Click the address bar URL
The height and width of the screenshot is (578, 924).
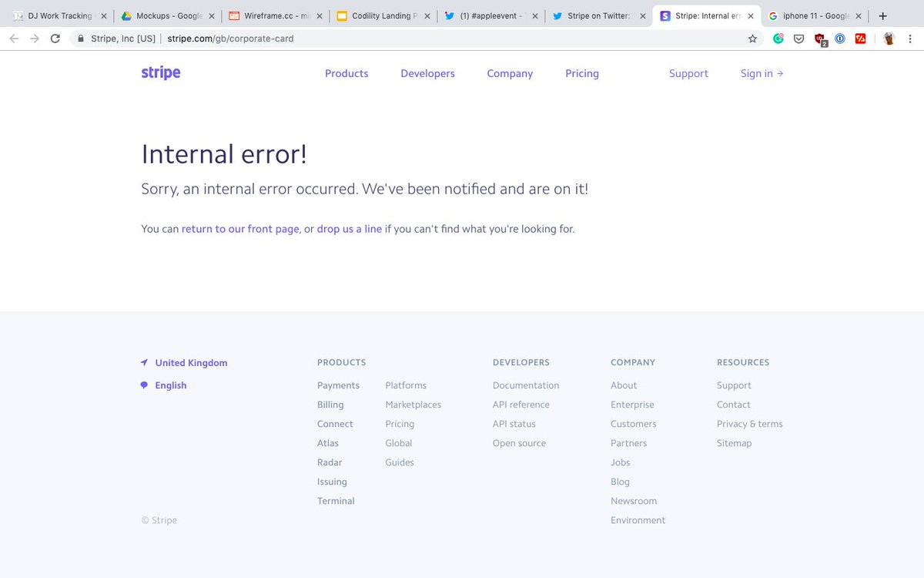[x=230, y=39]
